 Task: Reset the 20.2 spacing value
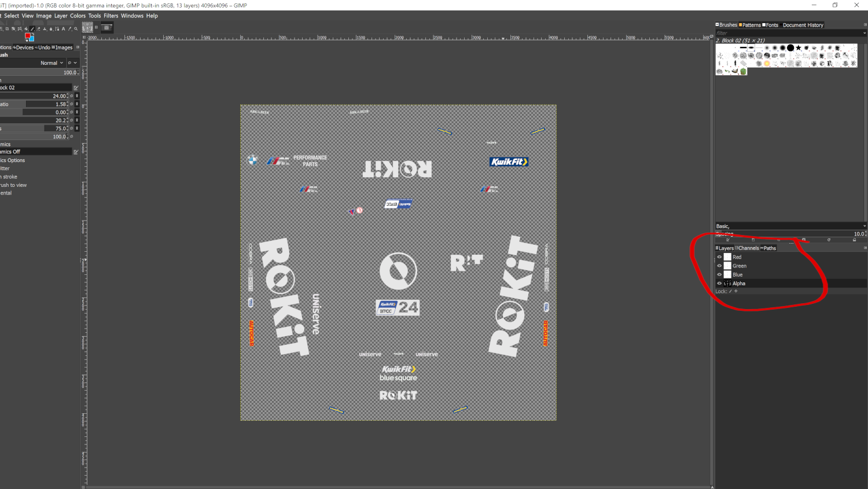[x=72, y=120]
